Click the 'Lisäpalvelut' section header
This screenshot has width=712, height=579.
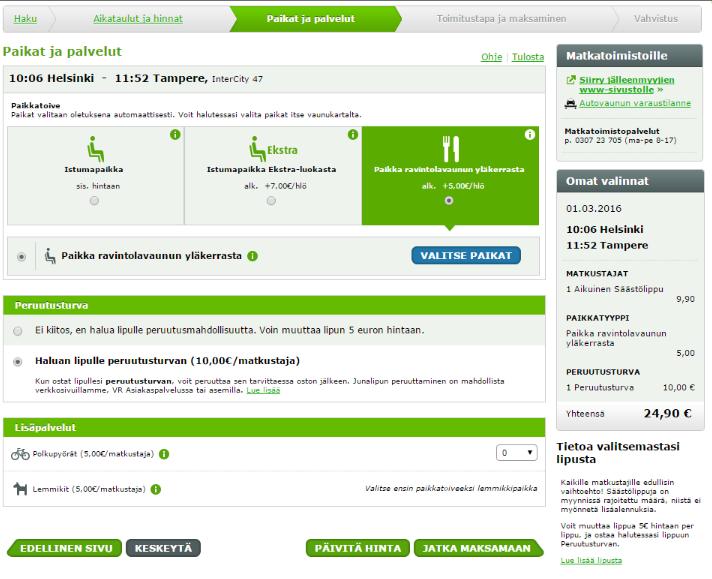pos(274,427)
